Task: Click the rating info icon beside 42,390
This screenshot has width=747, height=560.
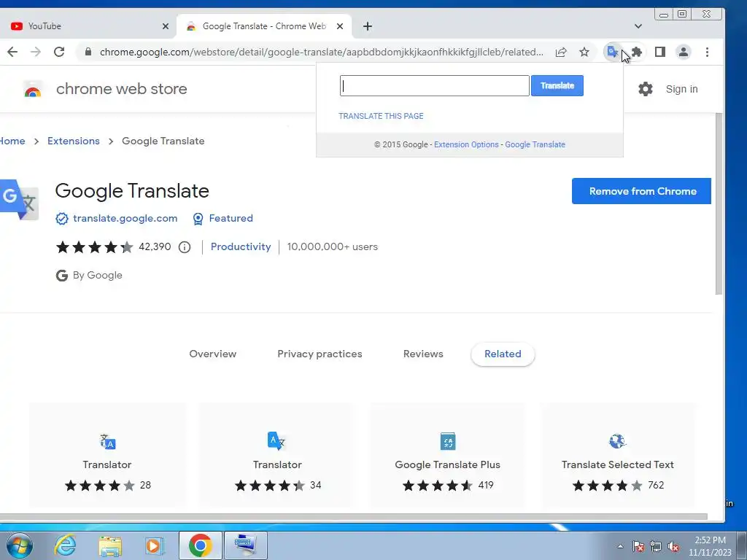Action: pos(185,247)
